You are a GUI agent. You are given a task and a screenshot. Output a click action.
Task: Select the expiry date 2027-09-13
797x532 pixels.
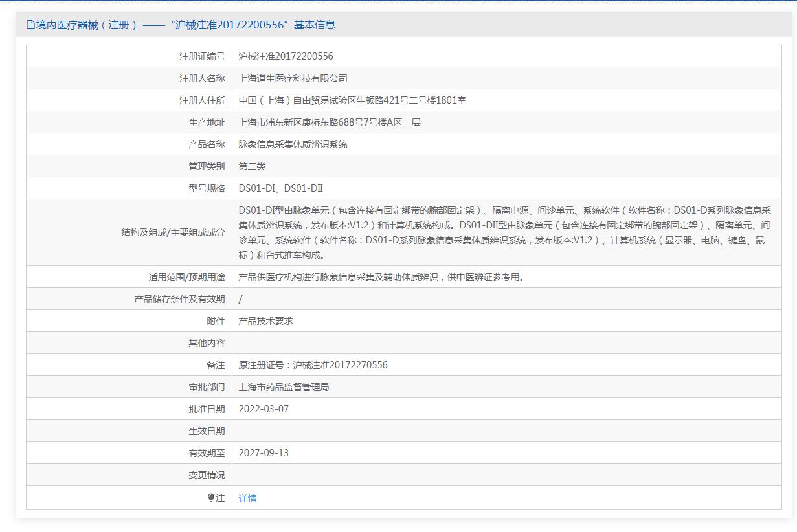[264, 453]
